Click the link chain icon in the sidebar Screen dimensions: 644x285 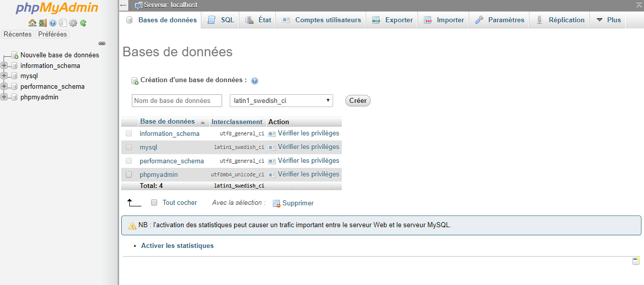coord(102,44)
